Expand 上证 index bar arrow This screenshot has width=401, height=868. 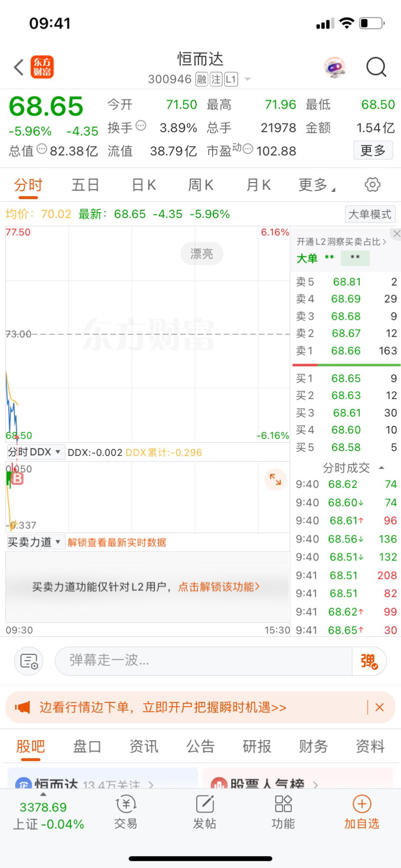pos(43,795)
